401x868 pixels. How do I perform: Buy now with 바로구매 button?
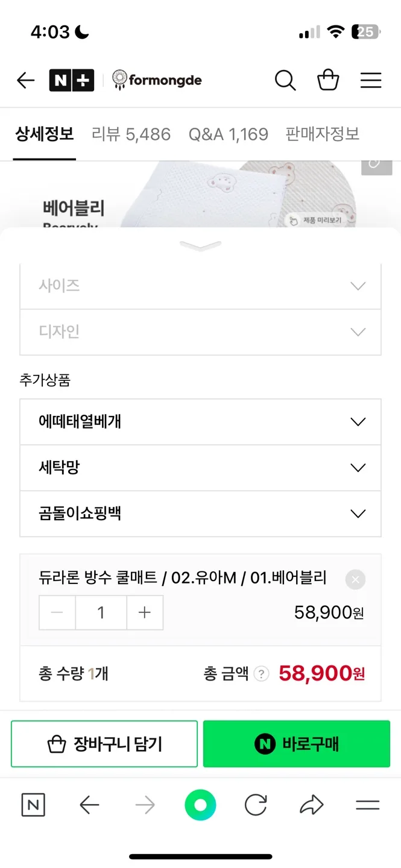click(x=297, y=744)
